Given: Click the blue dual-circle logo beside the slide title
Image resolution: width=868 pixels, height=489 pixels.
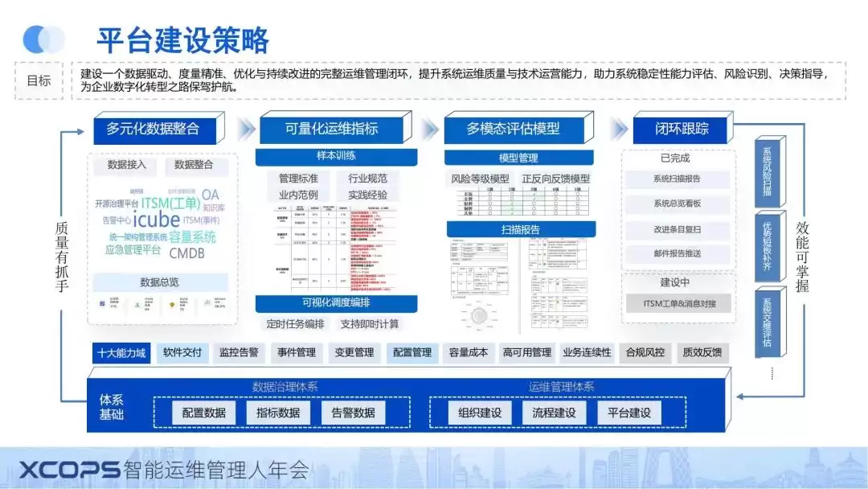Looking at the screenshot, I should 45,38.
